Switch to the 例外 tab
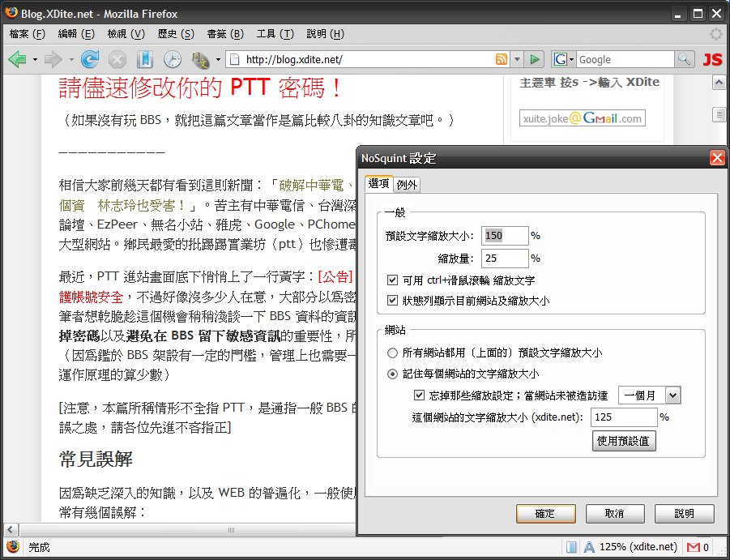 coord(407,185)
